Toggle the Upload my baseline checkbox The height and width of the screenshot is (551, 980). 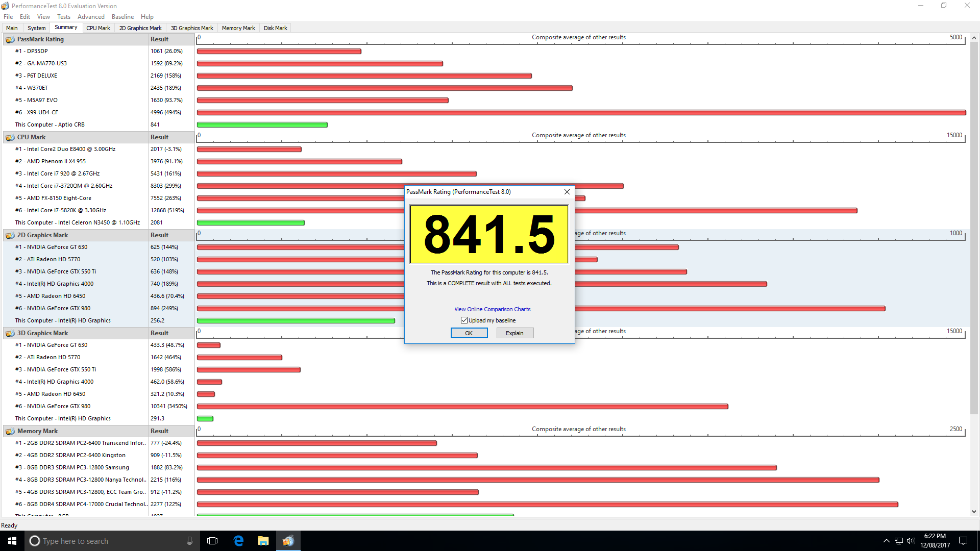(464, 320)
